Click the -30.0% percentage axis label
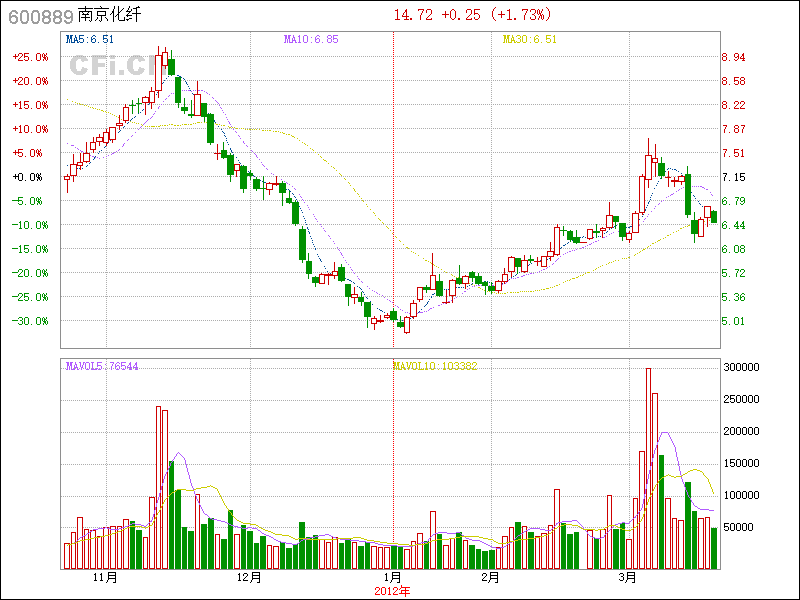The width and height of the screenshot is (800, 600). [30, 321]
